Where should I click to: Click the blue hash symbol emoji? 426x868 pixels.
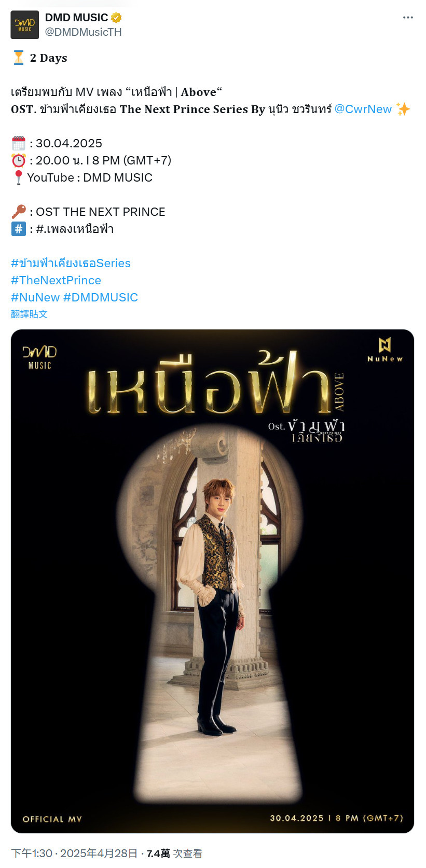(x=19, y=229)
